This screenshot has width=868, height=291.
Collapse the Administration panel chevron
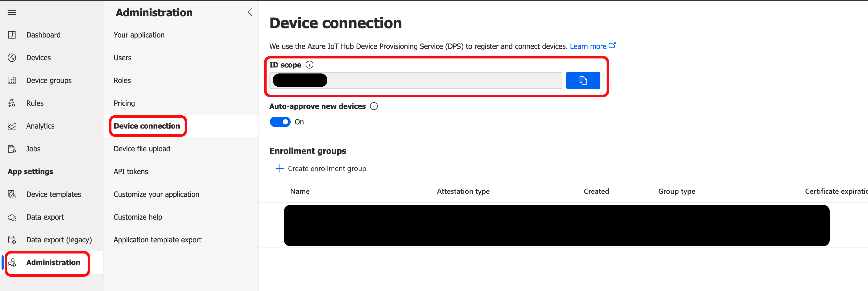(x=250, y=12)
